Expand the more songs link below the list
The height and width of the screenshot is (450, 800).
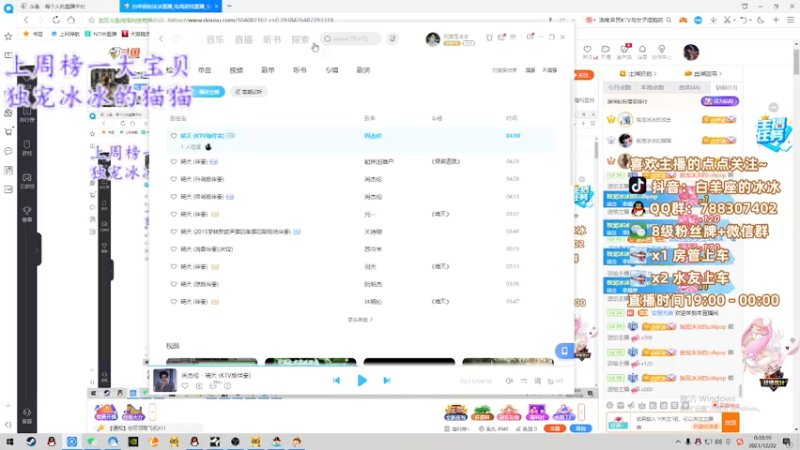(x=360, y=319)
